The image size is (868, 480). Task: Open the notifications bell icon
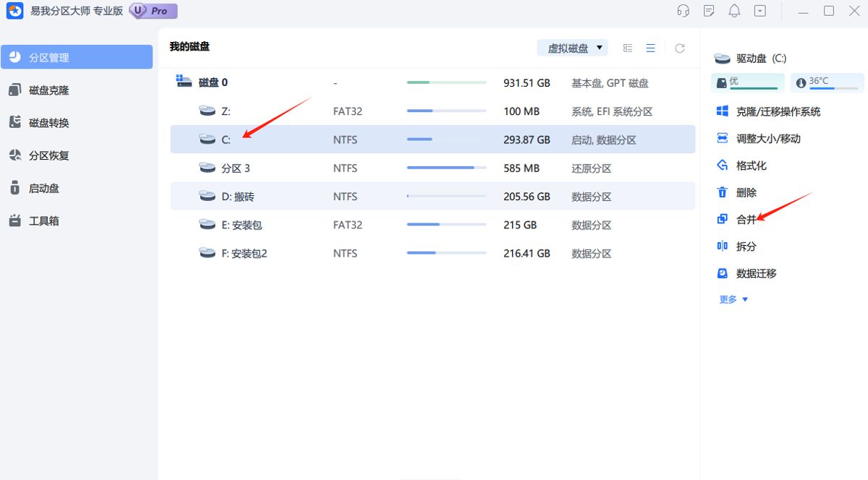click(734, 11)
